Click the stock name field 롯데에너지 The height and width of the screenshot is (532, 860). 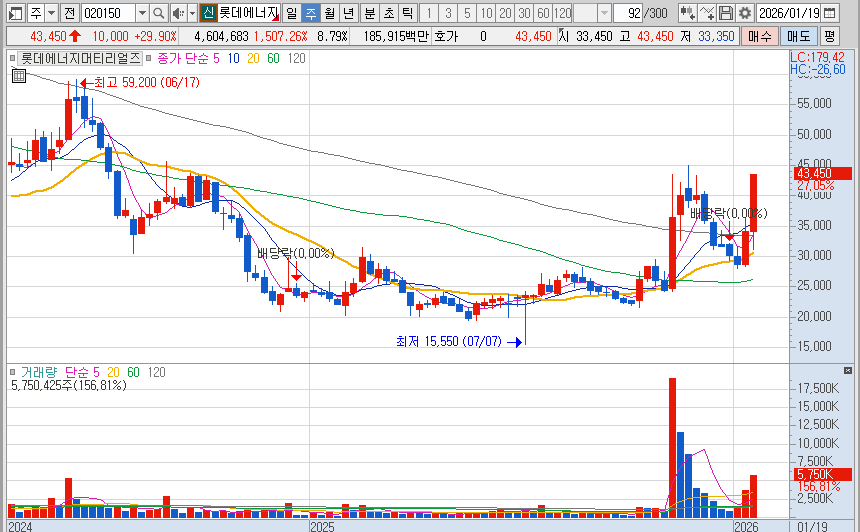248,13
